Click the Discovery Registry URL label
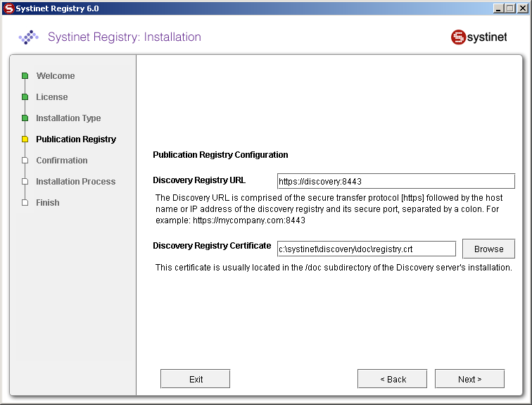 tap(199, 180)
